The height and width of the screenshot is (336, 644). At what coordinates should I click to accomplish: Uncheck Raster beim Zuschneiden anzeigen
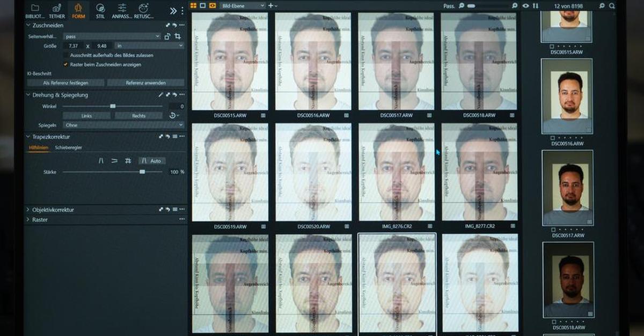tap(66, 64)
